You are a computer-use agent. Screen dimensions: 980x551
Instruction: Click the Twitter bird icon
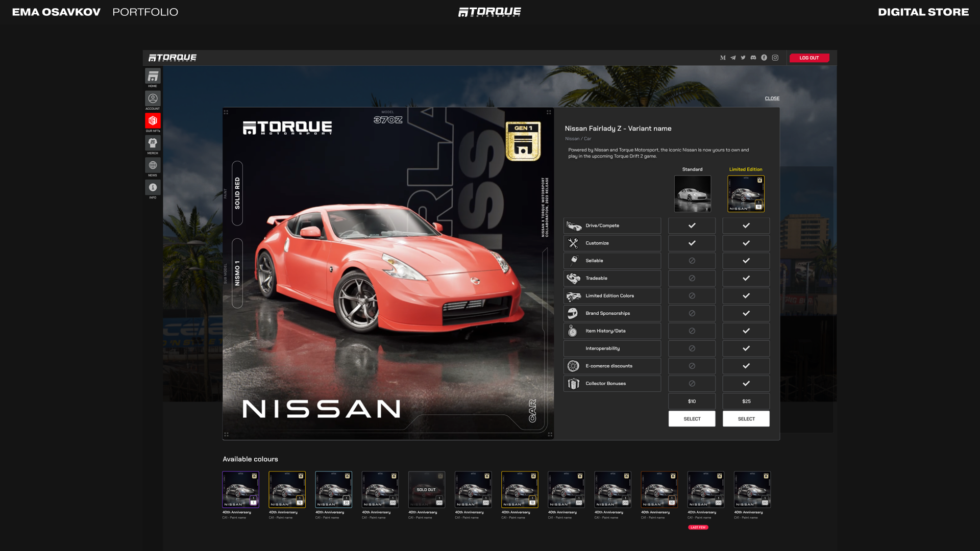pos(743,58)
